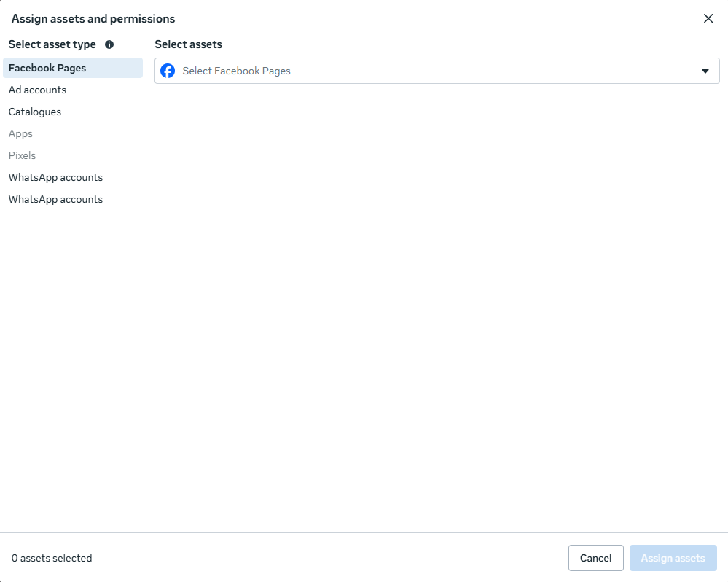Select the Facebook Pages asset type
The height and width of the screenshot is (582, 728).
pyautogui.click(x=73, y=68)
